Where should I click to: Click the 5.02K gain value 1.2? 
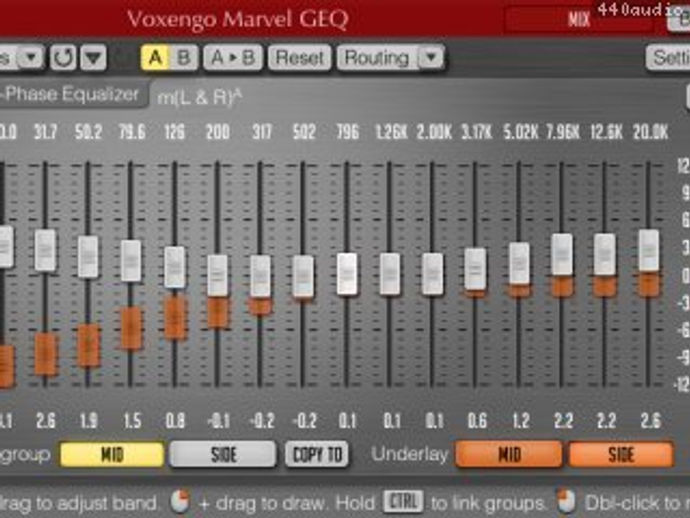click(x=521, y=421)
